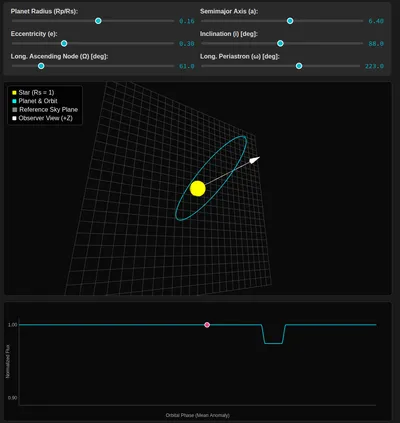Click the Periastron value 223.0

tap(374, 66)
